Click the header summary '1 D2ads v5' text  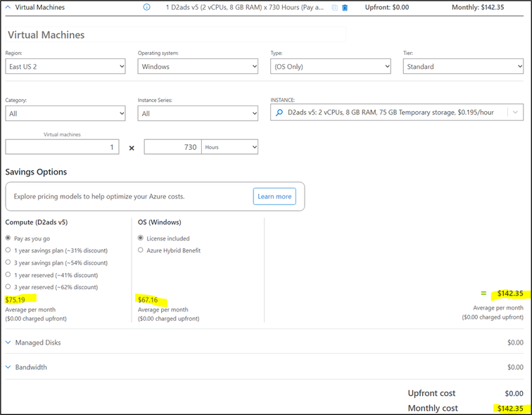(x=245, y=7)
